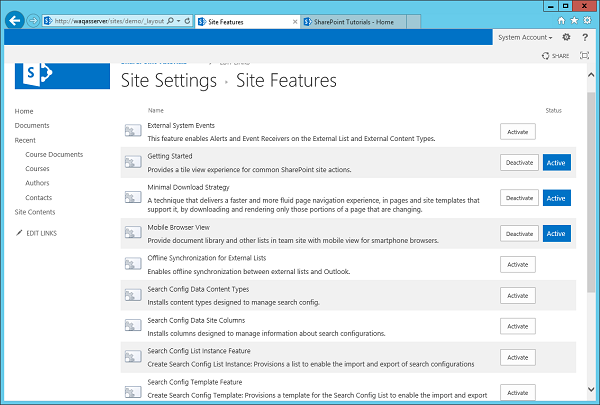
Task: Click the pencil icon beside EDIT LINKS
Action: (19, 232)
